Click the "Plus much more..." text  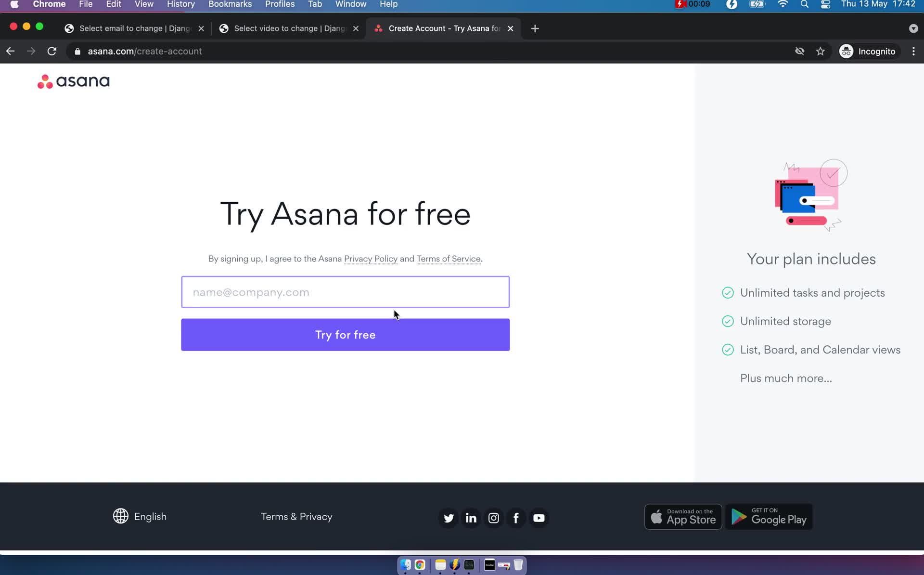(786, 378)
